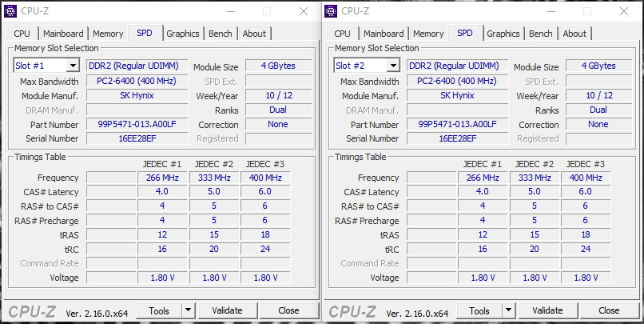644x324 pixels.
Task: Open the Bench tab in left window
Action: point(221,34)
